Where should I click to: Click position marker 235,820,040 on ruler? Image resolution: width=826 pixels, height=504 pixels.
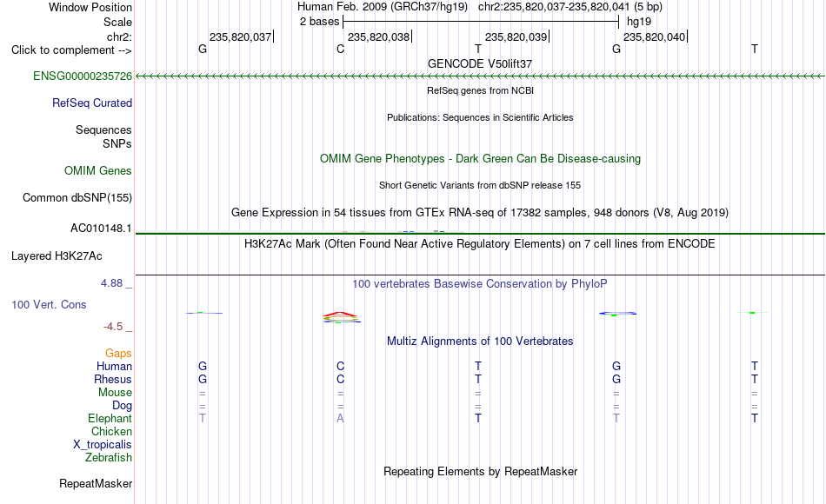coord(654,36)
